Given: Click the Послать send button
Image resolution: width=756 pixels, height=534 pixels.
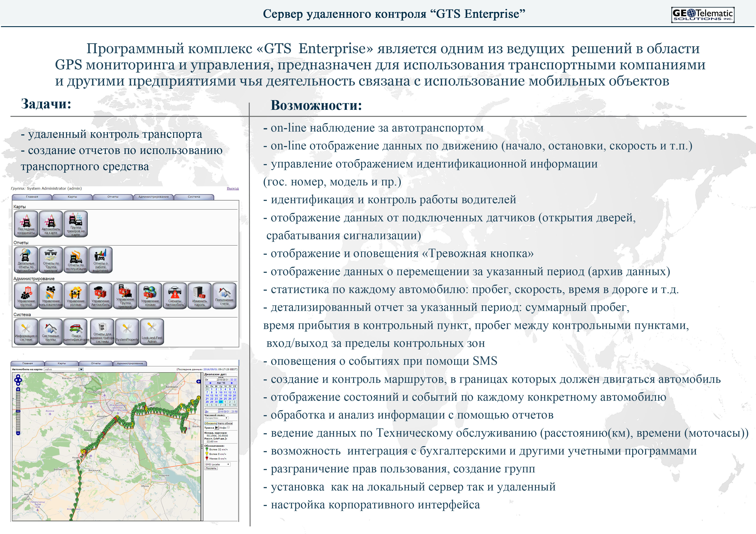Looking at the screenshot, I should [x=211, y=468].
